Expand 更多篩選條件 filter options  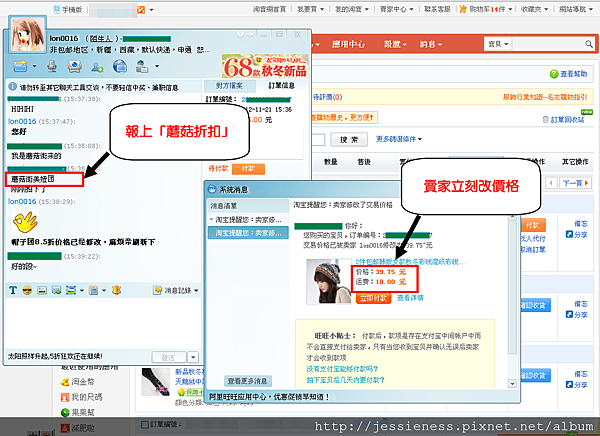click(398, 139)
